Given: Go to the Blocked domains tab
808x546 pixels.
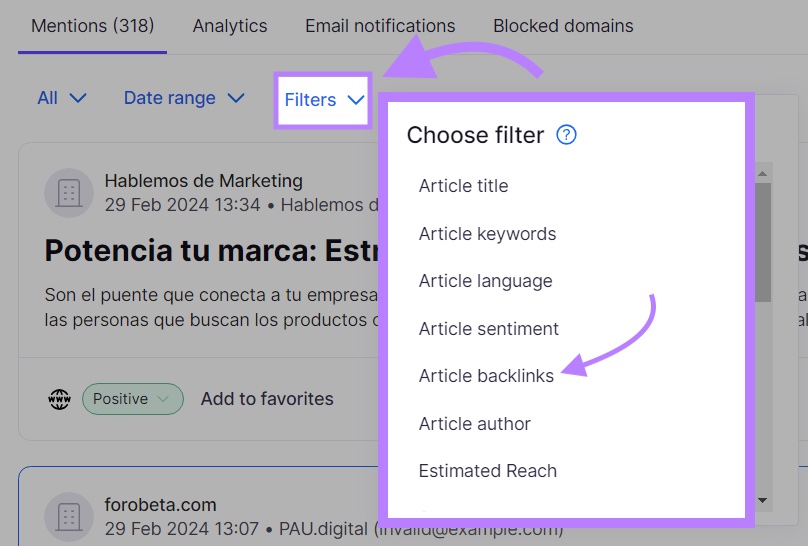Looking at the screenshot, I should point(563,26).
